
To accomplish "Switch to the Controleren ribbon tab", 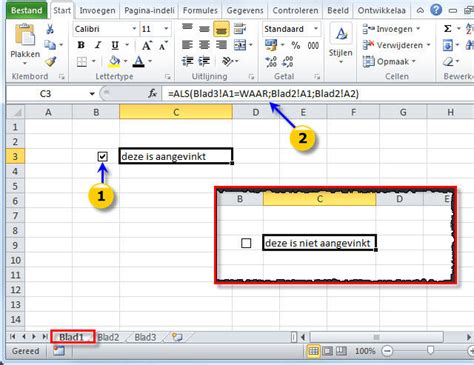I will click(x=295, y=11).
